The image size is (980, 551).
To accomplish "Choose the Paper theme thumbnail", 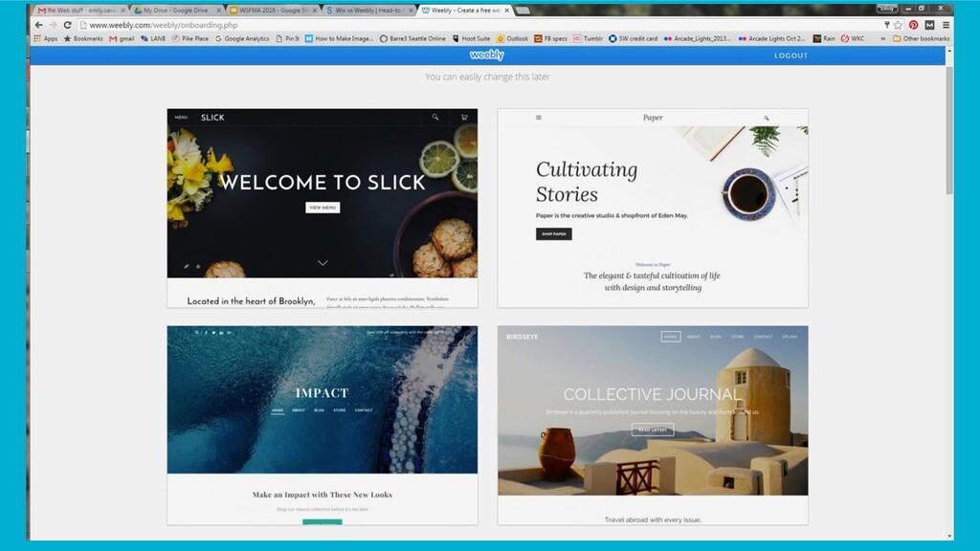I will tap(653, 208).
